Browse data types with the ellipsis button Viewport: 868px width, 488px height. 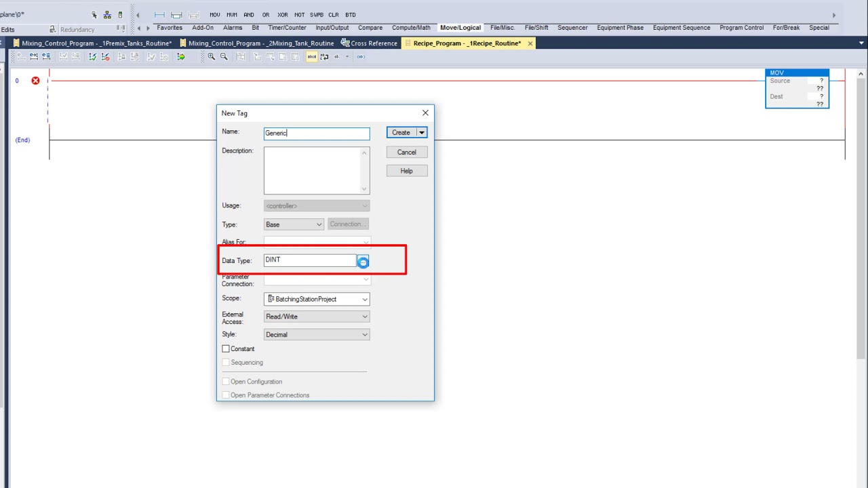click(363, 262)
